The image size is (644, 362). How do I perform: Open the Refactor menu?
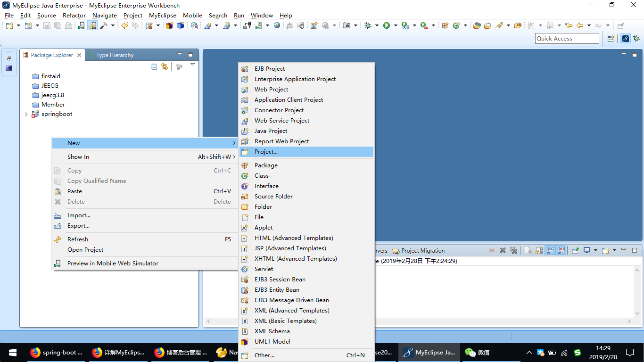click(x=74, y=15)
